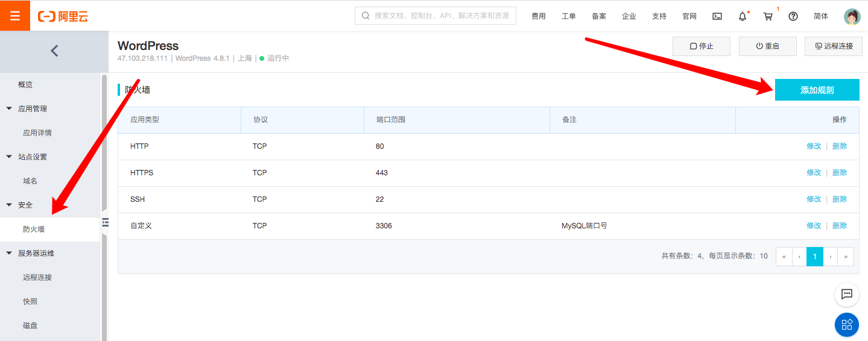Go back with the sidebar left chevron
Image resolution: width=868 pixels, height=341 pixels.
pyautogui.click(x=54, y=51)
